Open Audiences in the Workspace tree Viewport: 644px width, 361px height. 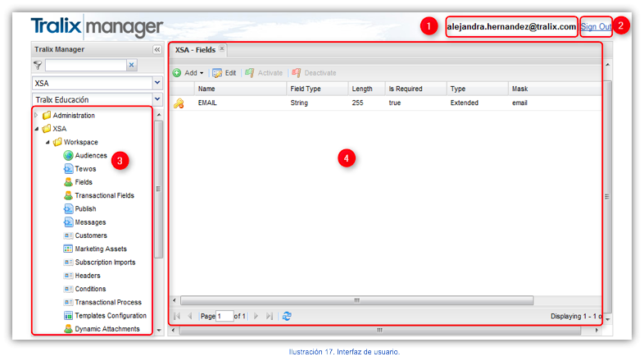(90, 155)
